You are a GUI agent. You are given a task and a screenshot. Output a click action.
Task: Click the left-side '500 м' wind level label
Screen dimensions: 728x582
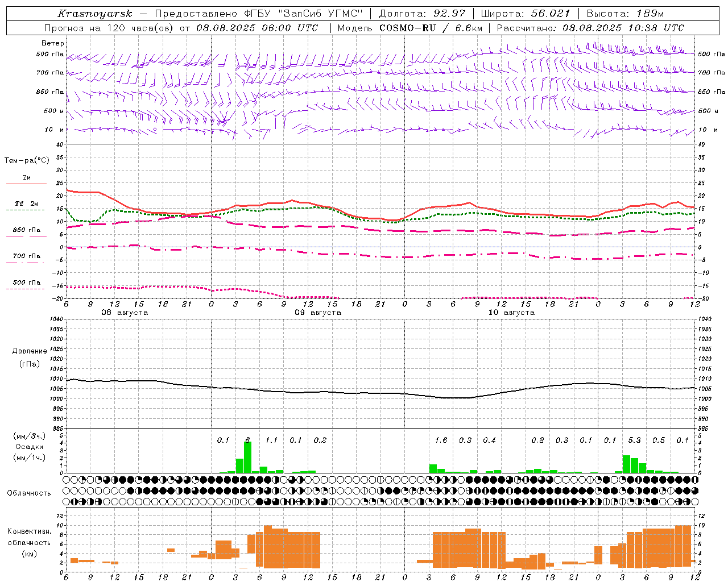click(55, 111)
